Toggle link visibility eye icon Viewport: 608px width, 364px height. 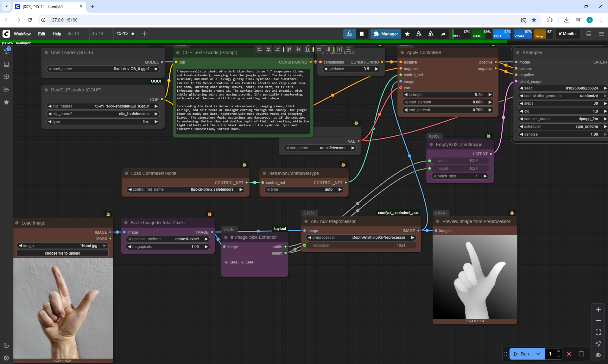(x=598, y=355)
